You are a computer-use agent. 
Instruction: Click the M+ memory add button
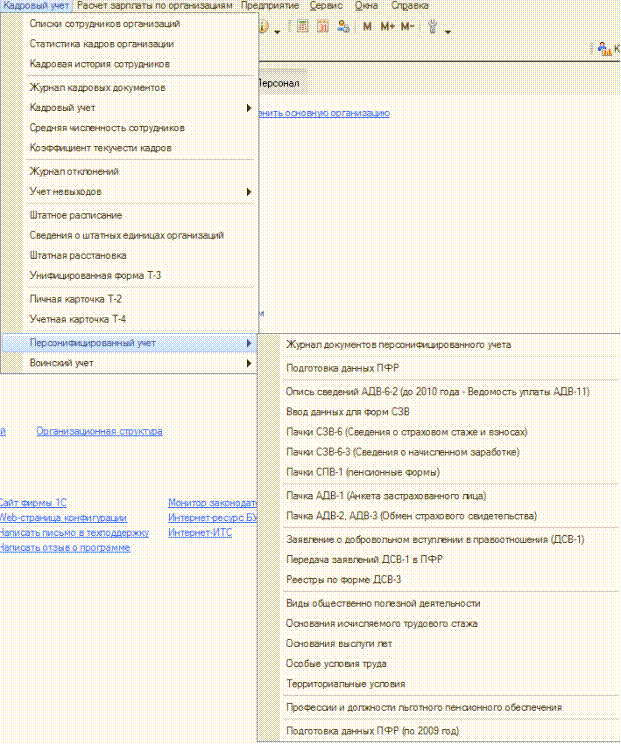[388, 27]
